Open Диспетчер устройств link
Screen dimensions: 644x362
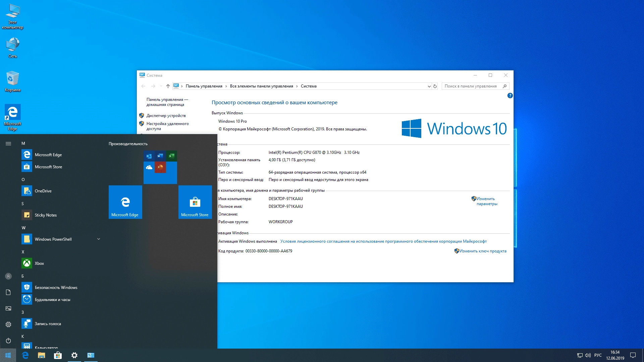[166, 116]
